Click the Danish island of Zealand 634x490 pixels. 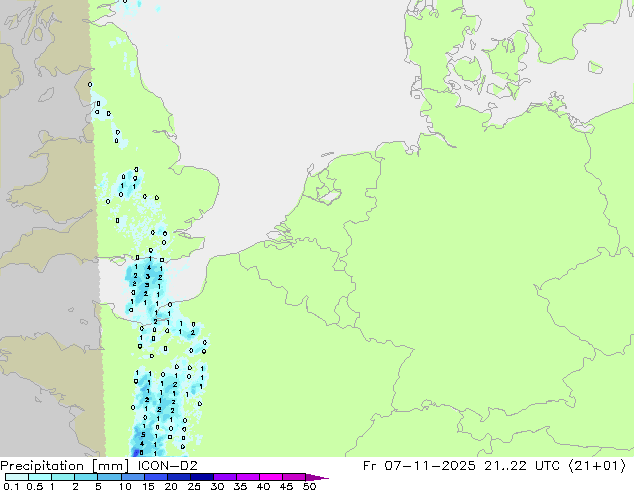tap(504, 57)
